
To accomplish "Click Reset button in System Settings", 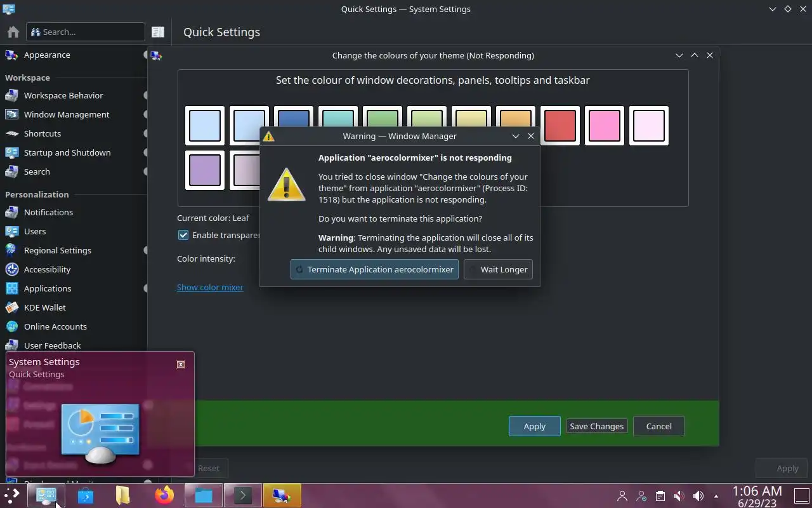I will coord(208,468).
